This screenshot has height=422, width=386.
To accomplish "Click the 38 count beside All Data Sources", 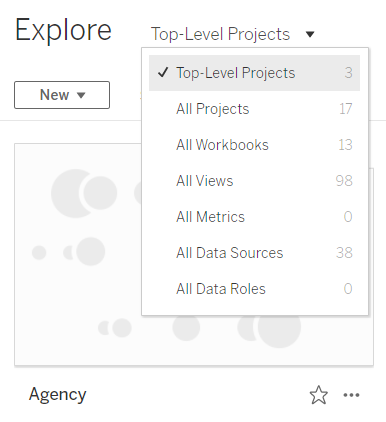I will [x=344, y=253].
